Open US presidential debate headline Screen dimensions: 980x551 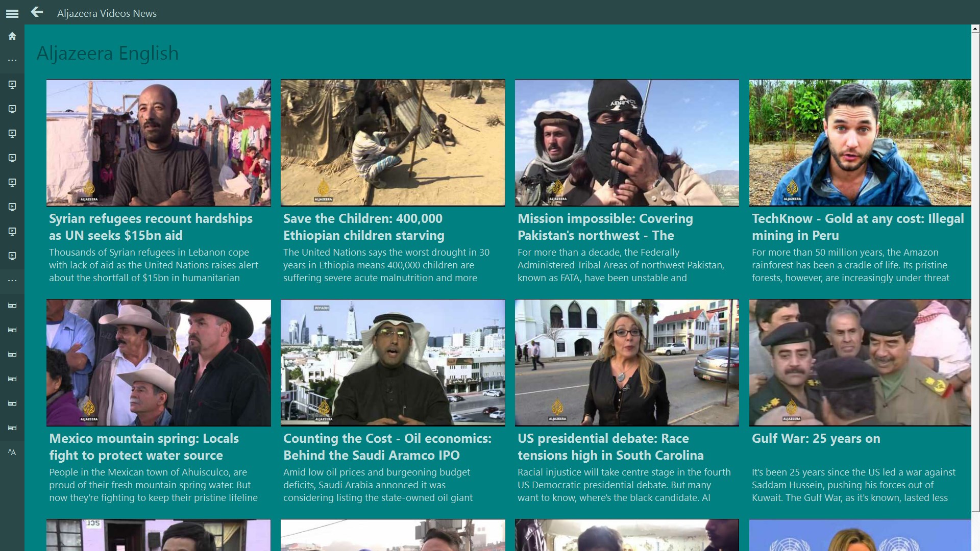pyautogui.click(x=610, y=447)
